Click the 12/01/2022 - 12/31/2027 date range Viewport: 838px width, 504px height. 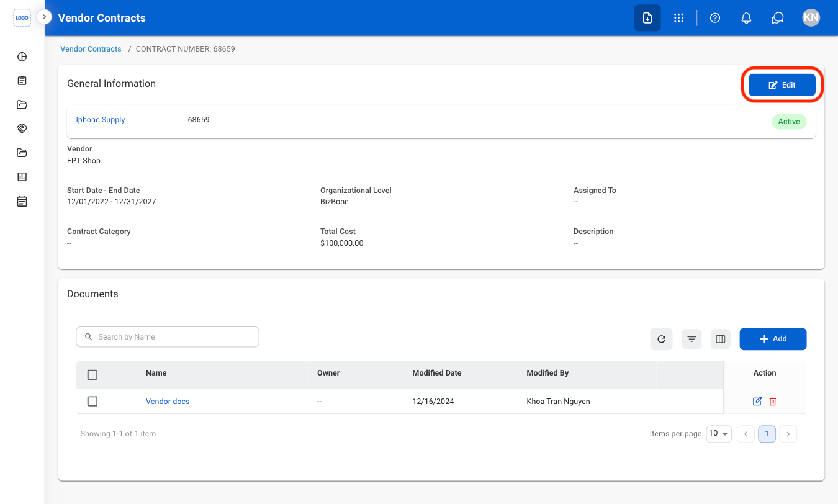pos(112,202)
